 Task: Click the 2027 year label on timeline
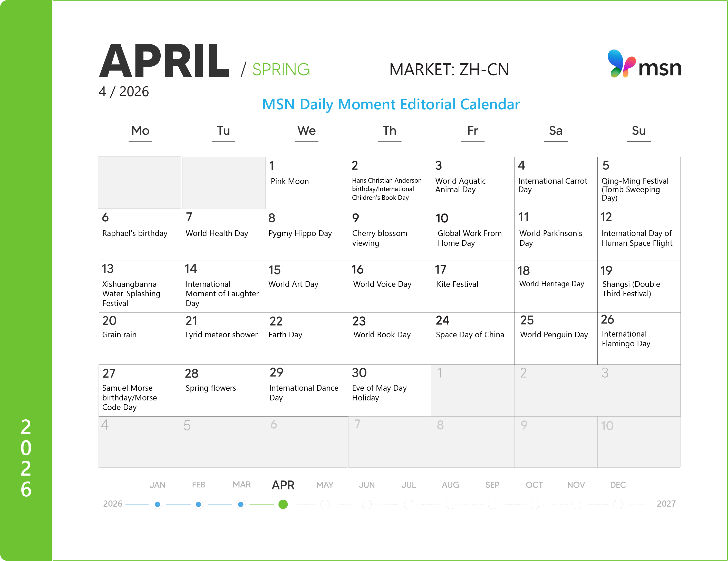click(666, 503)
